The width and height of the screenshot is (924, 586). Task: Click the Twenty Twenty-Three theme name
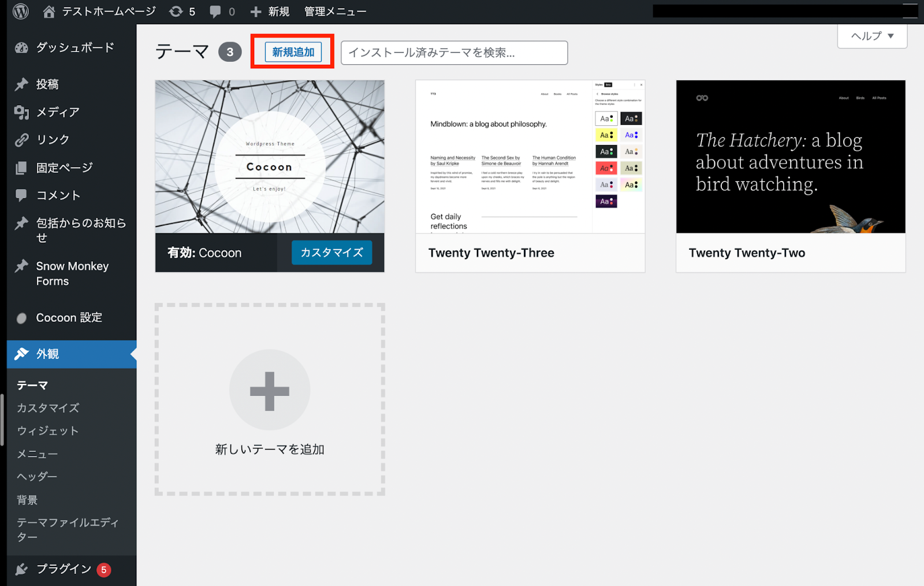tap(491, 253)
